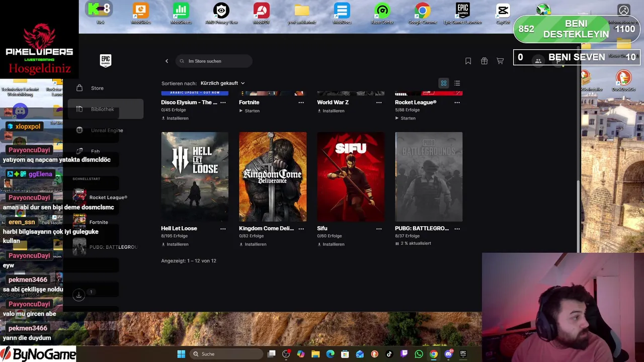Switch library to list view
The image size is (644, 362).
coord(457,83)
